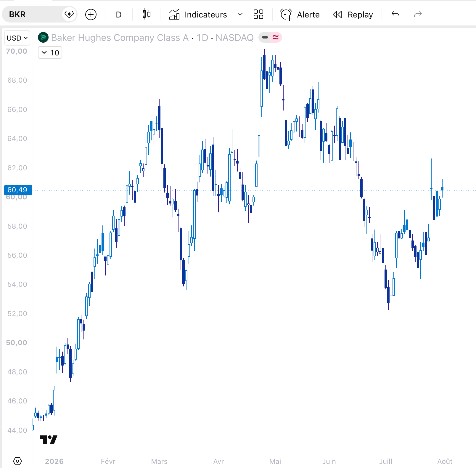Click the 66,00 price axis label
Screen dimensions: 476x468
point(17,110)
